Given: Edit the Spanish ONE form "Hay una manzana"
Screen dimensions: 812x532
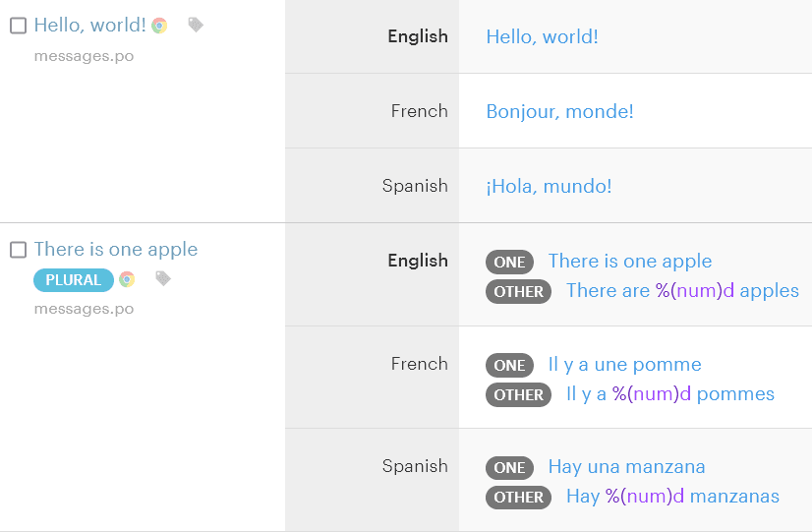Looking at the screenshot, I should pyautogui.click(x=626, y=467).
